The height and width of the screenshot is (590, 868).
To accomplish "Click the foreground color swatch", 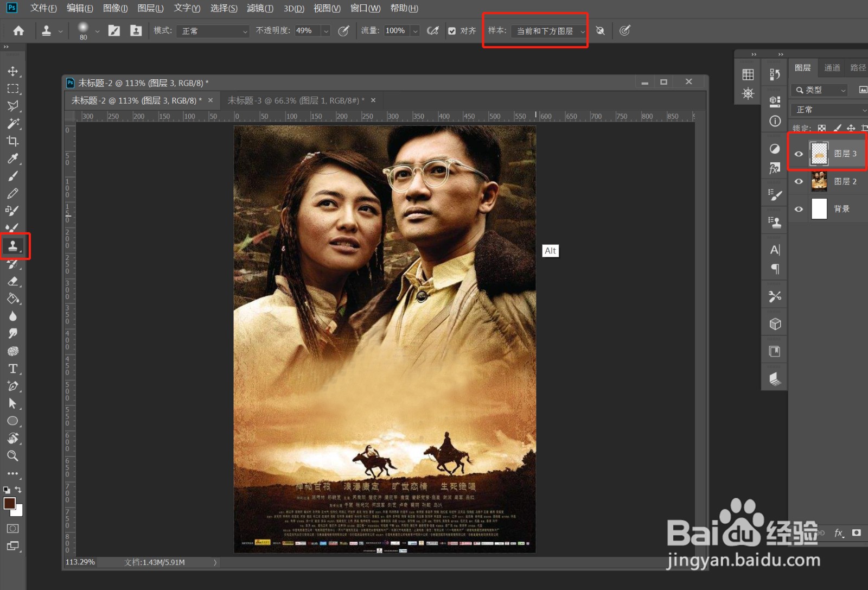I will tap(9, 503).
